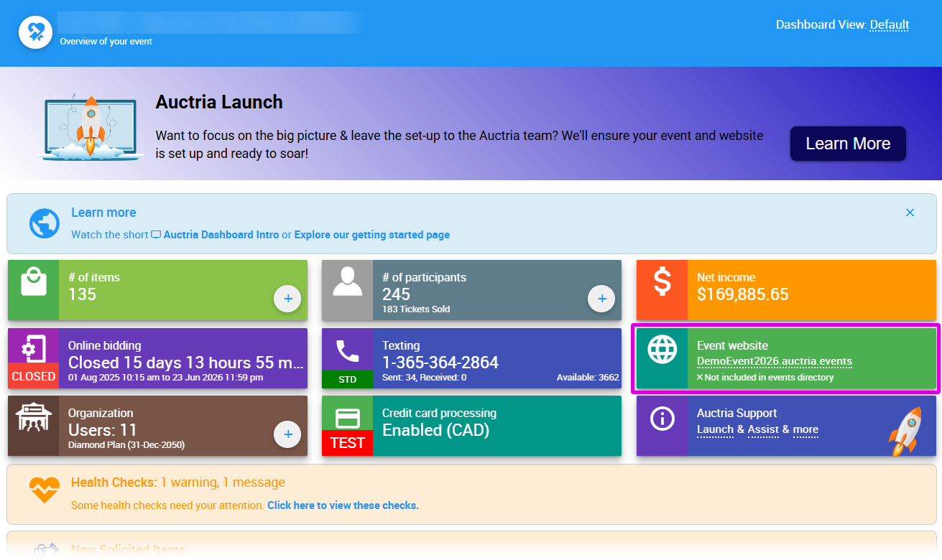Click here to view these checks link

[343, 505]
